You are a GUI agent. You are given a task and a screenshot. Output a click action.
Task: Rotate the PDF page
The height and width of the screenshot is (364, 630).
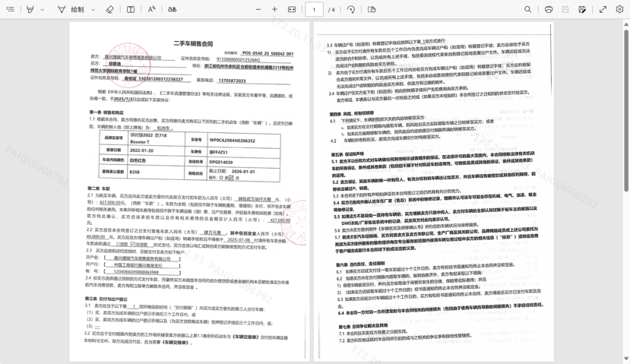(351, 10)
